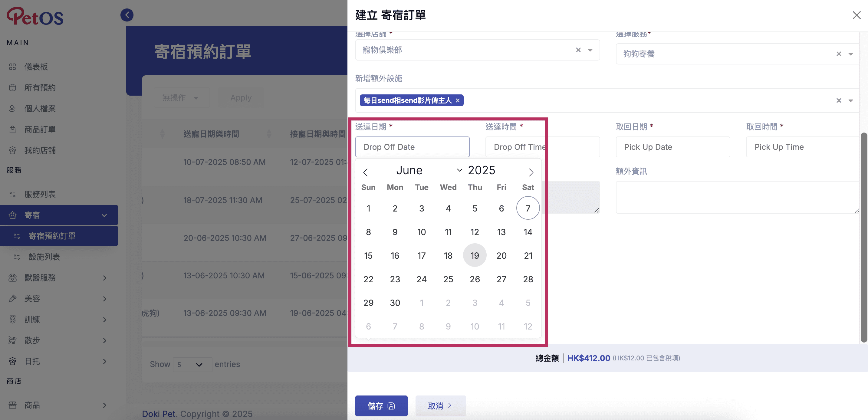Expand 商品 sidebar section
This screenshot has height=420, width=868.
point(59,405)
